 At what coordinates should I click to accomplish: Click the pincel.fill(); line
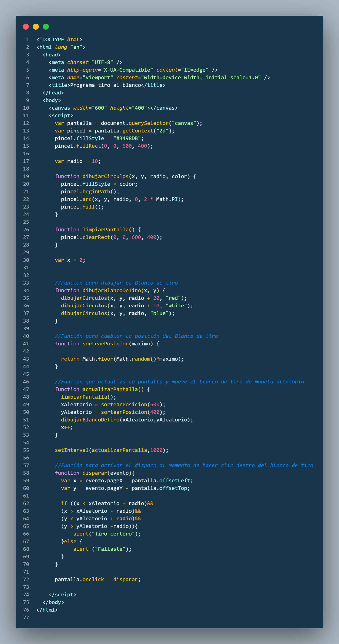pos(82,207)
